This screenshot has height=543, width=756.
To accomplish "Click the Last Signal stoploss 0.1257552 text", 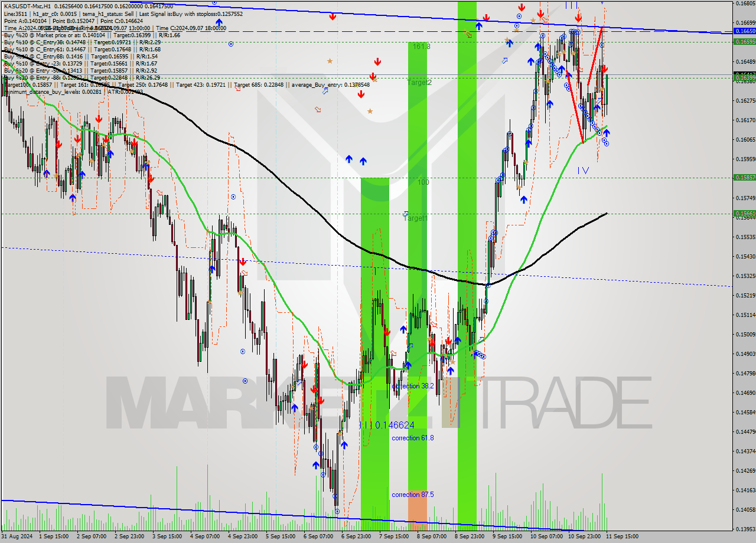I will [x=190, y=14].
